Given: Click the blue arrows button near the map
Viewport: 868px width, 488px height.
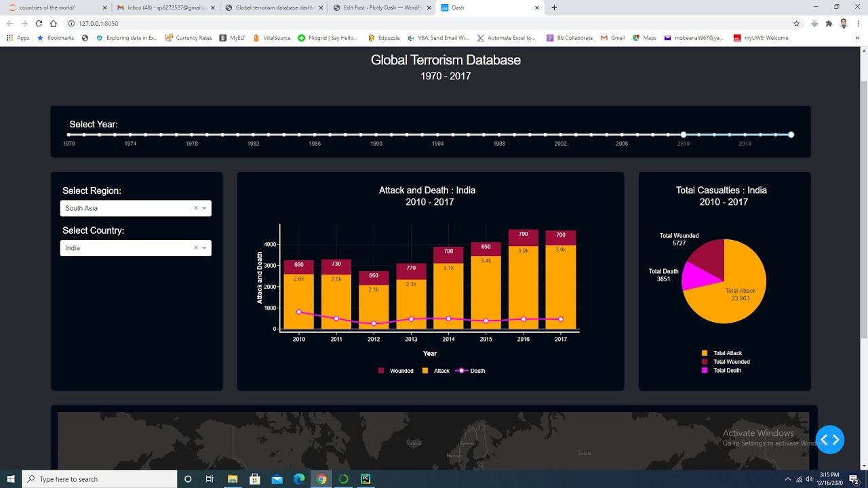Looking at the screenshot, I should [830, 440].
